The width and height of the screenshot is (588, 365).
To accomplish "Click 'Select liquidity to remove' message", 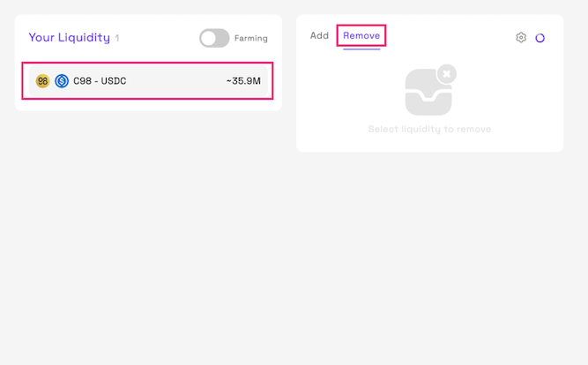I will tap(429, 129).
